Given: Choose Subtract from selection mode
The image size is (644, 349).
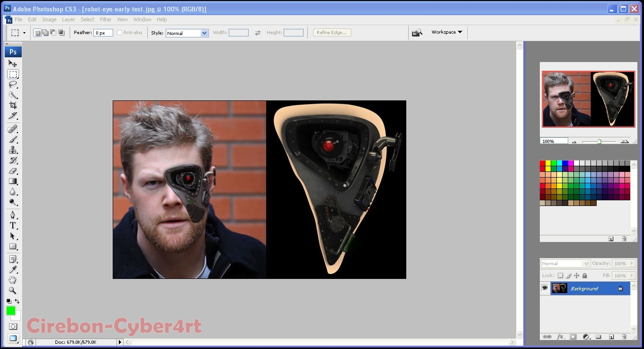Looking at the screenshot, I should pyautogui.click(x=54, y=33).
